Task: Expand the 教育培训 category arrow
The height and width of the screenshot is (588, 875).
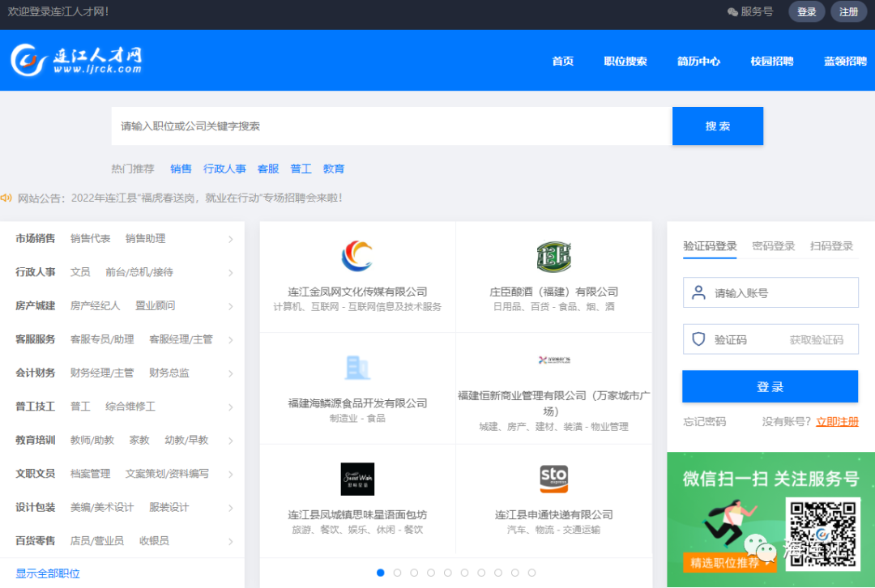Action: [x=230, y=441]
